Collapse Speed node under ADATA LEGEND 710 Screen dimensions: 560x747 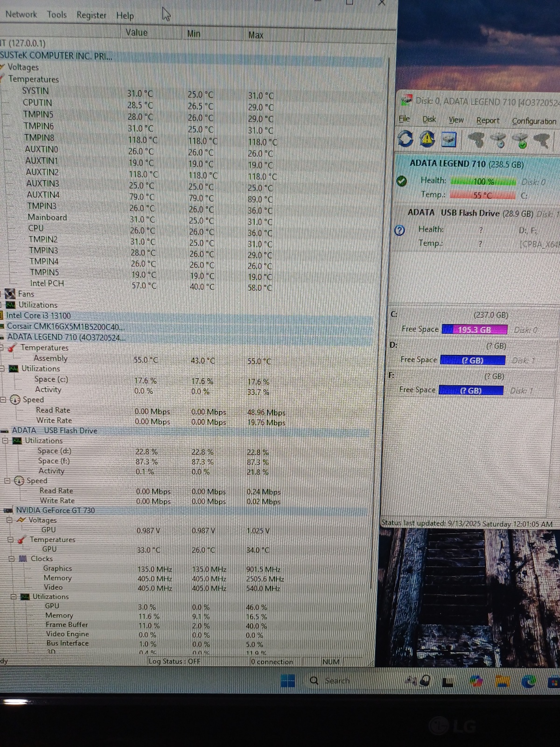click(3, 400)
